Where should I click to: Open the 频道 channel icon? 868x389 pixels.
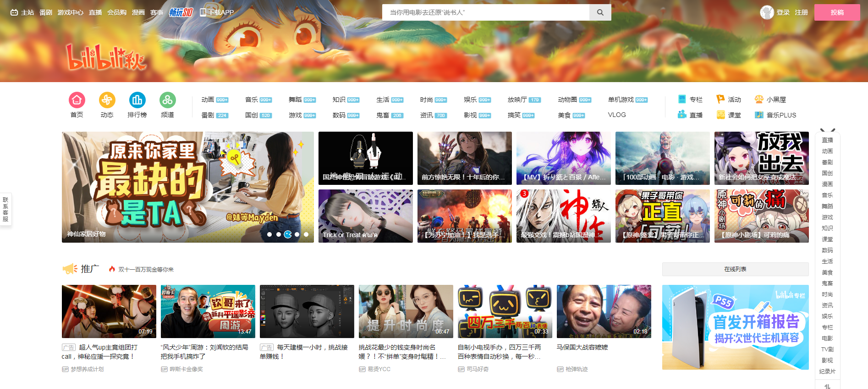pyautogui.click(x=167, y=100)
